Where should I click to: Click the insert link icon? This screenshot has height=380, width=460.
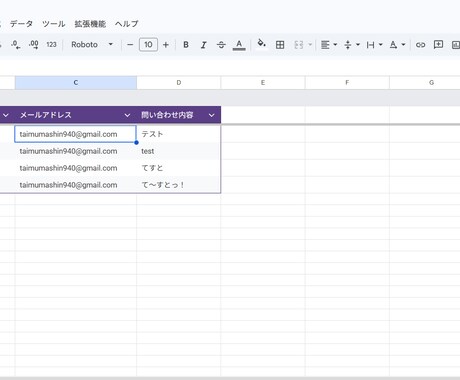tap(420, 45)
